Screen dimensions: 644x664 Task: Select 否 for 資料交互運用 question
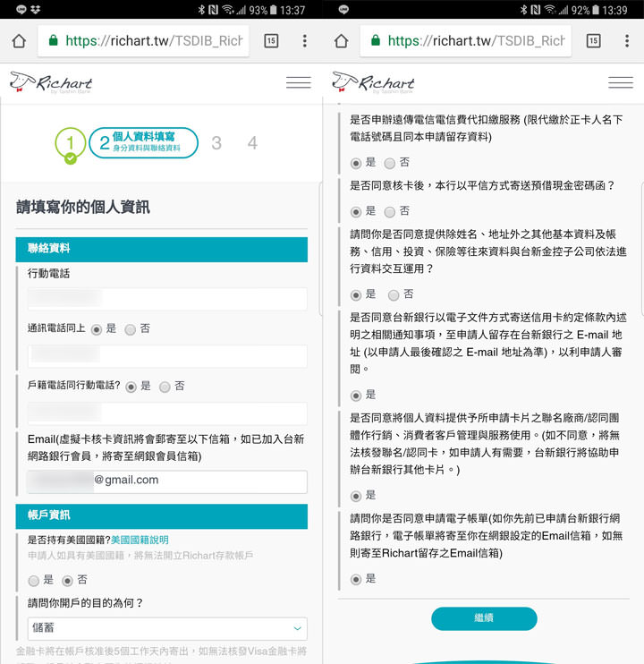(x=394, y=295)
